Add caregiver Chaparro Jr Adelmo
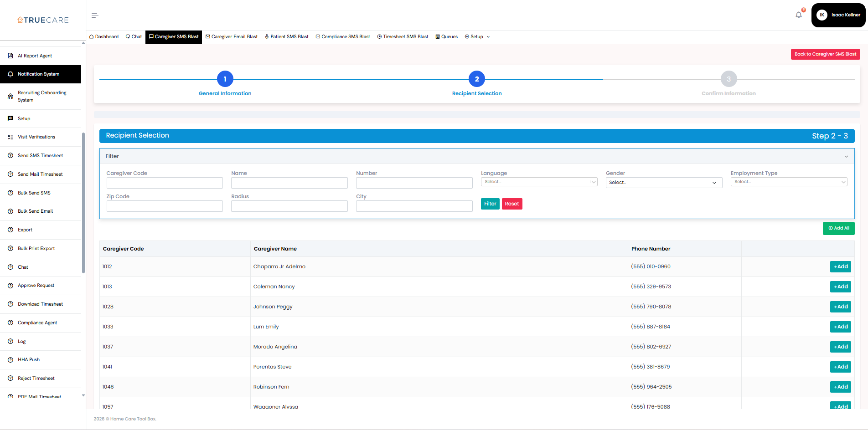 pos(841,266)
